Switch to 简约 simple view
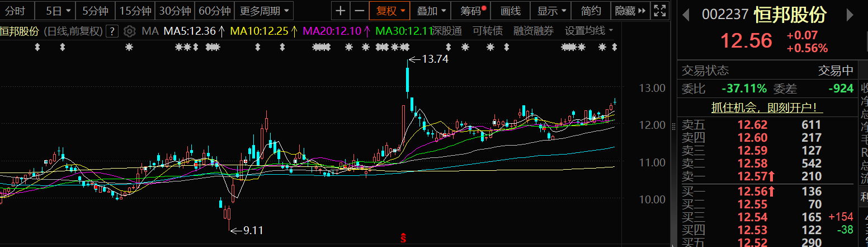Image resolution: width=868 pixels, height=247 pixels. [591, 10]
